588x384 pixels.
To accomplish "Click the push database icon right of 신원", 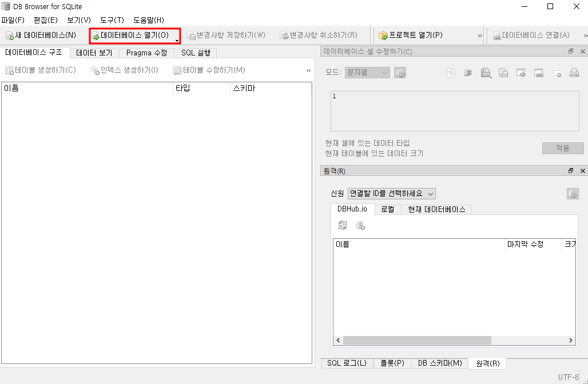I will [573, 194].
